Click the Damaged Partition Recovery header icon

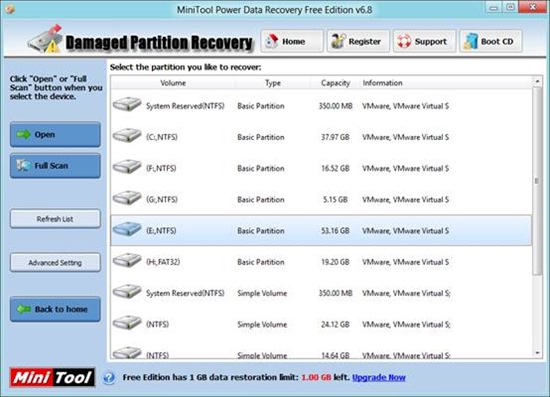(45, 39)
